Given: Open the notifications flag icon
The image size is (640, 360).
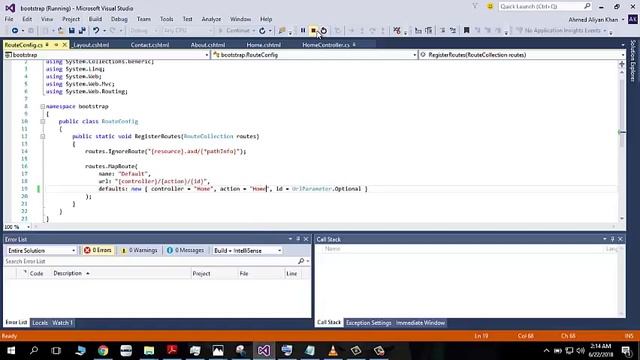Looking at the screenshot, I should (475, 7).
